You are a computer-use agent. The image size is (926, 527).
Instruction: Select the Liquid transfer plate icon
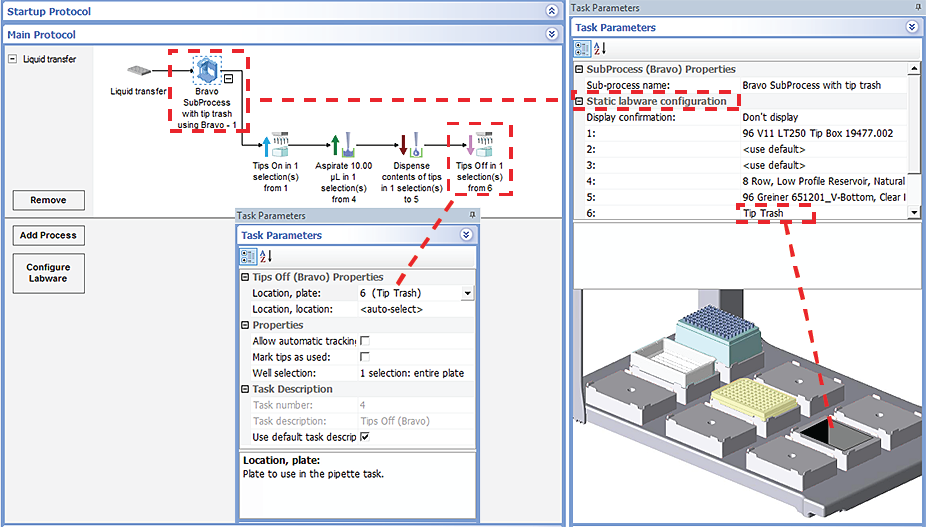[x=139, y=71]
